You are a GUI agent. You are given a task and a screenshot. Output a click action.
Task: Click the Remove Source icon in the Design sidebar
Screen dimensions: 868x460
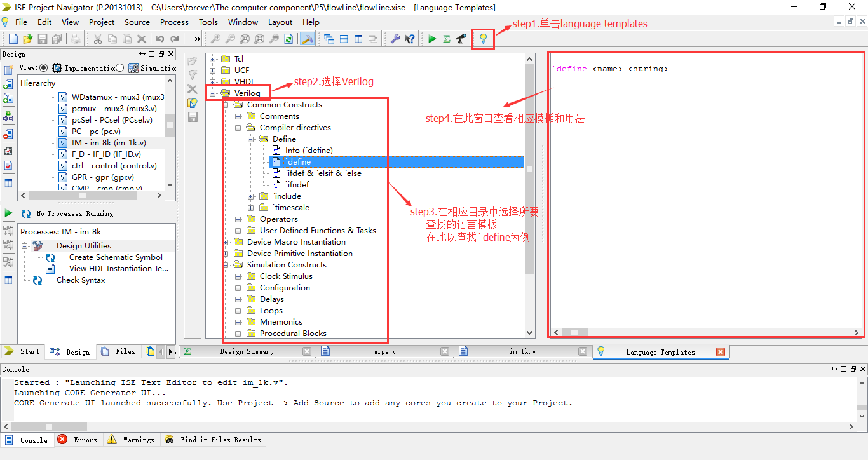9,135
